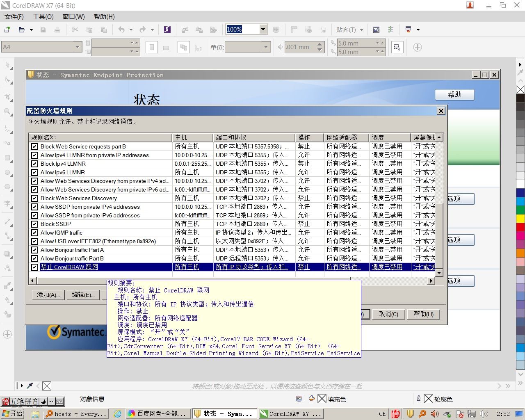The width and height of the screenshot is (525, 420).
Task: Click the 操作 column header
Action: tap(309, 137)
